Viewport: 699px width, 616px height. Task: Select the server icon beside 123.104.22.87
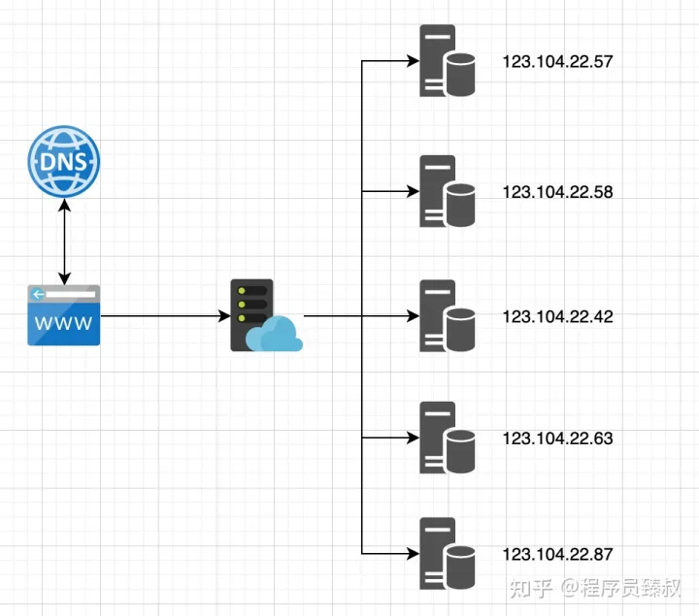click(448, 553)
